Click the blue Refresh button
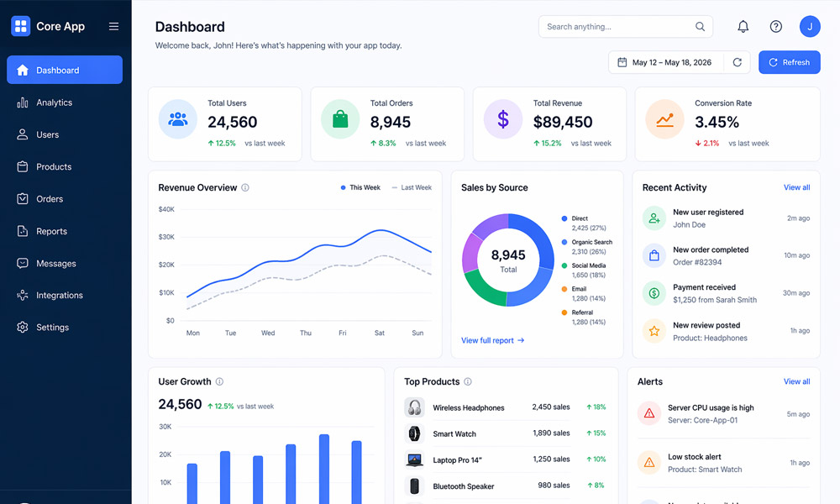Viewport: 840px width, 504px height. click(x=789, y=62)
